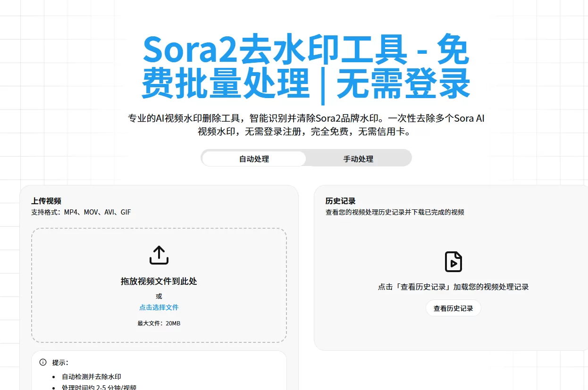588x390 pixels.
Task: Click the 最大文件 20MB label
Action: point(159,323)
